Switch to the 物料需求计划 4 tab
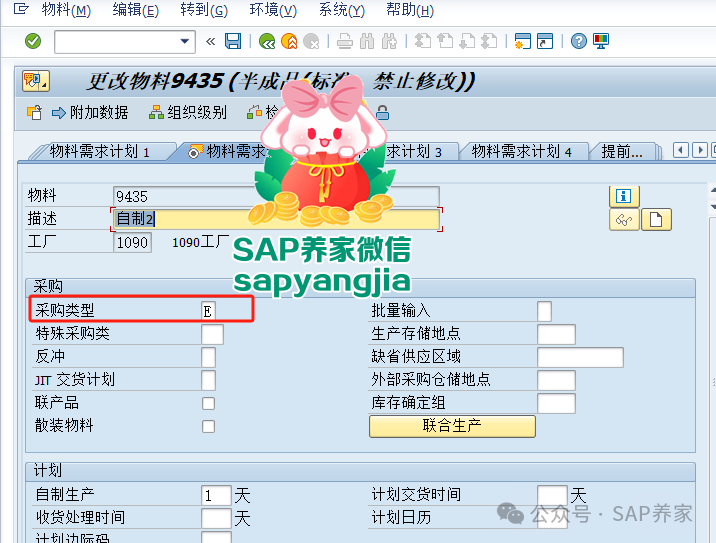This screenshot has height=543, width=716. point(521,152)
